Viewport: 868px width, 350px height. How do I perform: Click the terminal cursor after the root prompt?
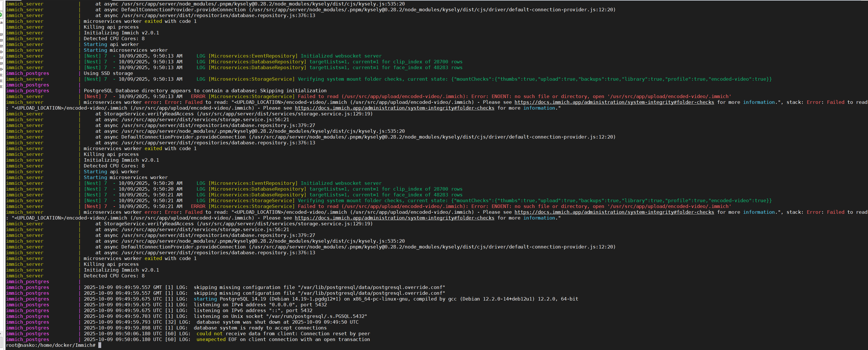click(x=100, y=345)
